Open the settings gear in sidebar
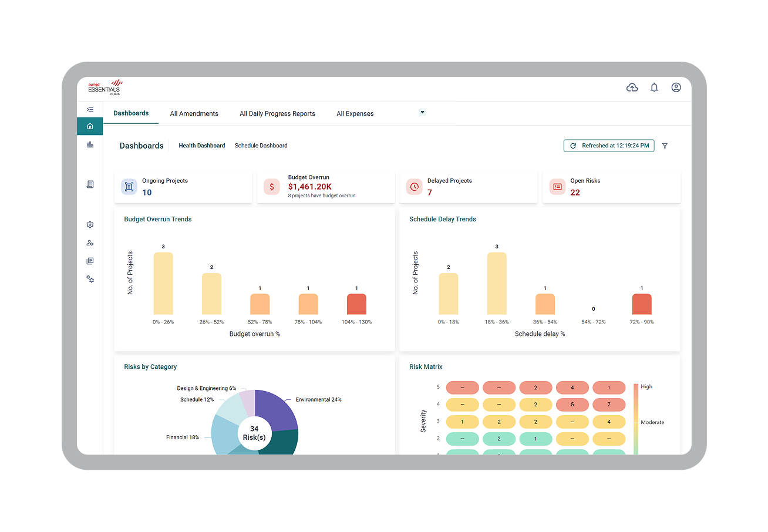Image resolution: width=768 pixels, height=532 pixels. (90, 225)
